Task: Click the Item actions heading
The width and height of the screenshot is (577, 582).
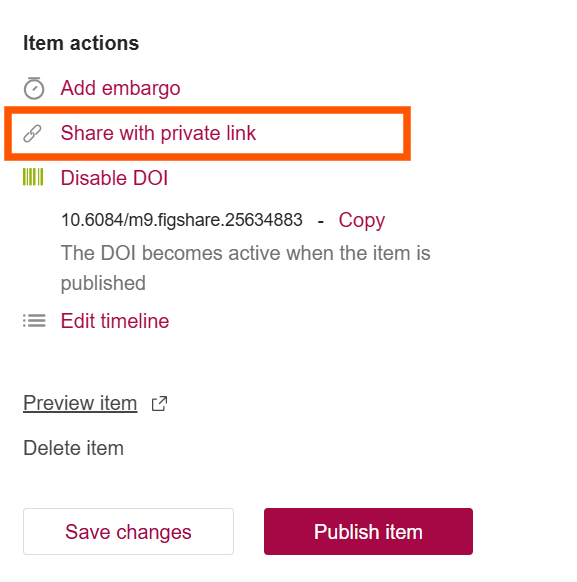Action: point(81,43)
